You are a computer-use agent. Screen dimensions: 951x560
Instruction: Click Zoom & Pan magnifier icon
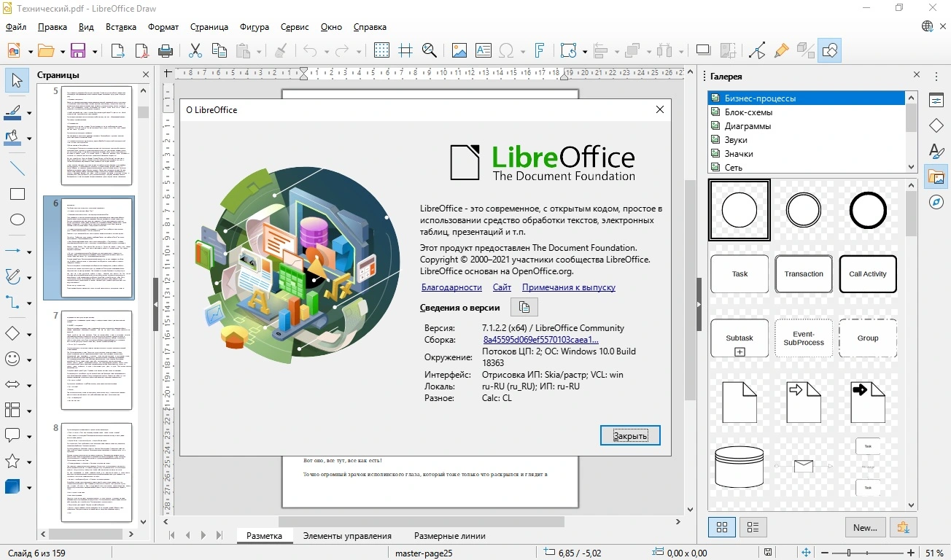click(x=429, y=50)
